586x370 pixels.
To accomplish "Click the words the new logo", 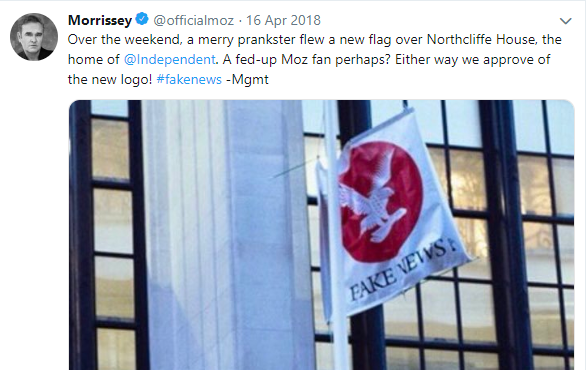I will coord(110,79).
